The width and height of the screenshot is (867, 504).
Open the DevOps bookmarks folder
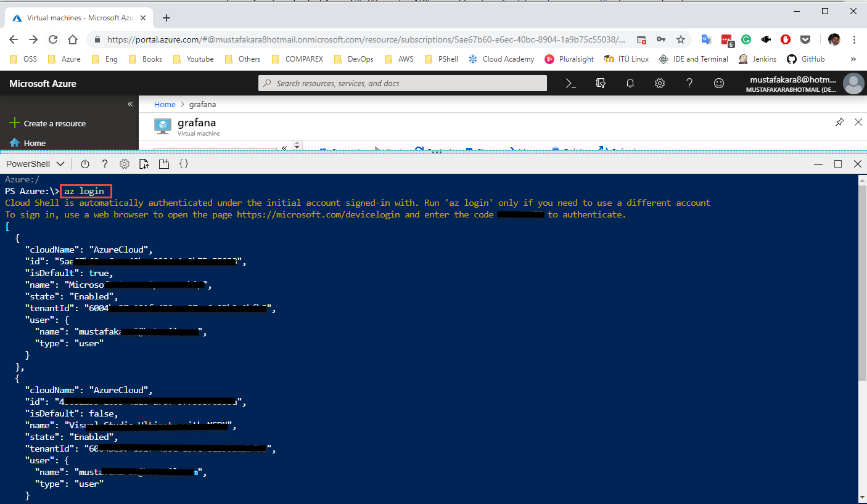coord(353,59)
